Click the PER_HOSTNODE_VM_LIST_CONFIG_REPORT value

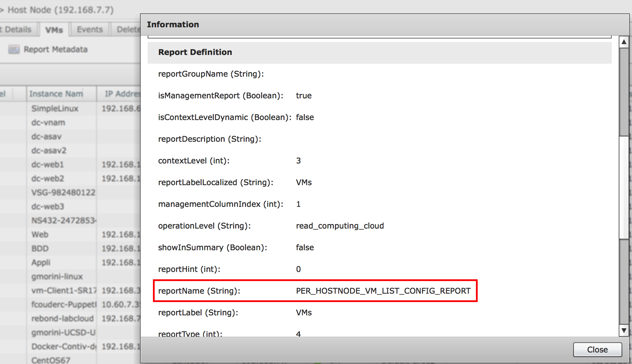pos(383,291)
